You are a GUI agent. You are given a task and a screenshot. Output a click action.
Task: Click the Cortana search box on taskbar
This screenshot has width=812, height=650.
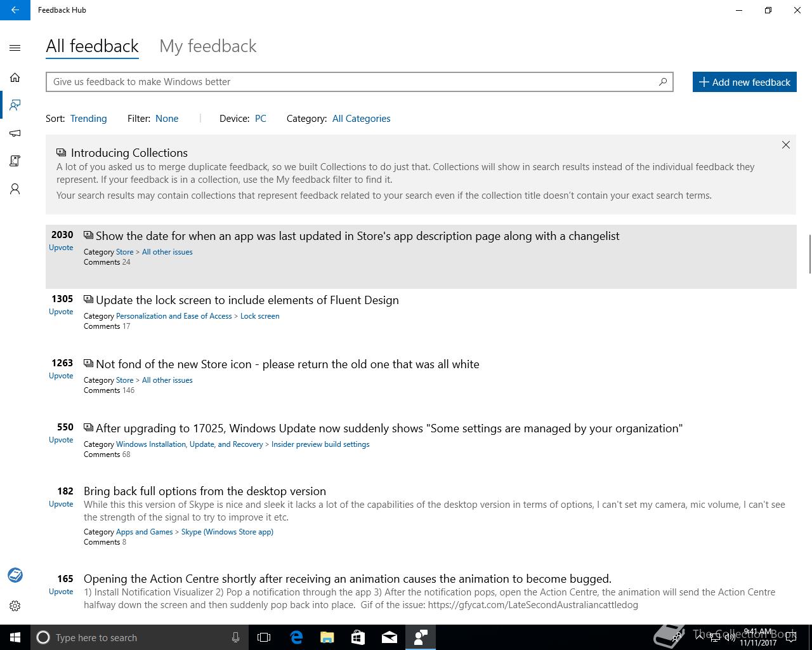pyautogui.click(x=140, y=637)
